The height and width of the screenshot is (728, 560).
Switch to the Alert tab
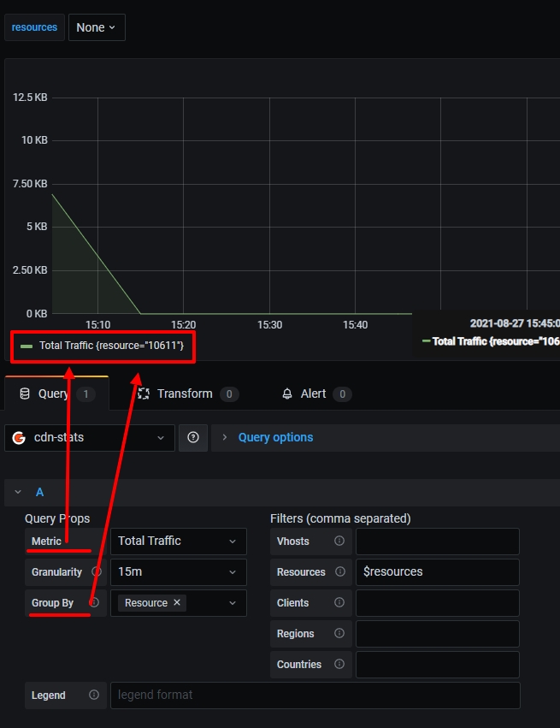313,394
